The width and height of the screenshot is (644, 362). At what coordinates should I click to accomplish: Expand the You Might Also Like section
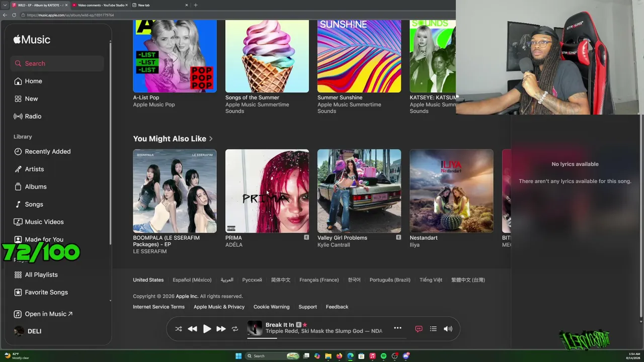pos(173,139)
